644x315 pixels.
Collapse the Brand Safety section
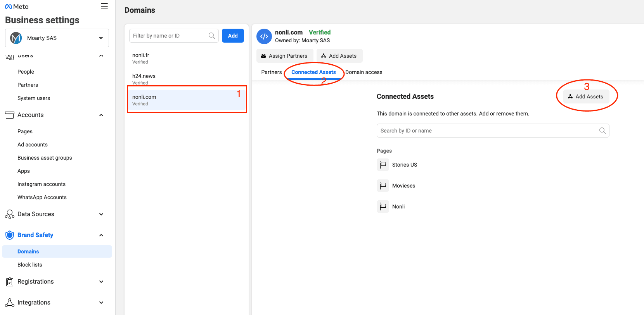coord(101,235)
